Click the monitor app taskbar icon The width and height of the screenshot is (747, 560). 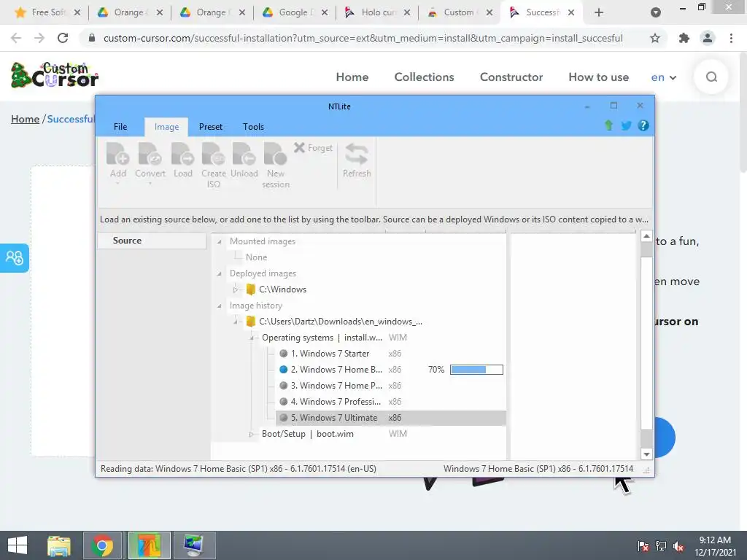(194, 545)
